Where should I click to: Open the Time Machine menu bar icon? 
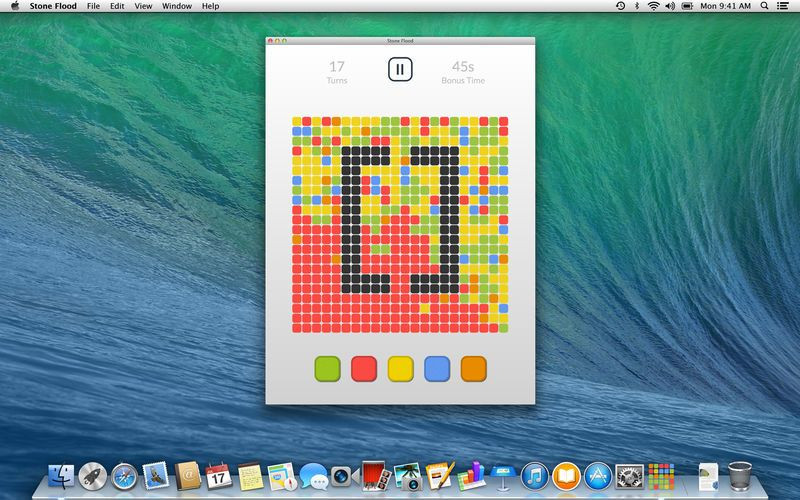pyautogui.click(x=620, y=6)
